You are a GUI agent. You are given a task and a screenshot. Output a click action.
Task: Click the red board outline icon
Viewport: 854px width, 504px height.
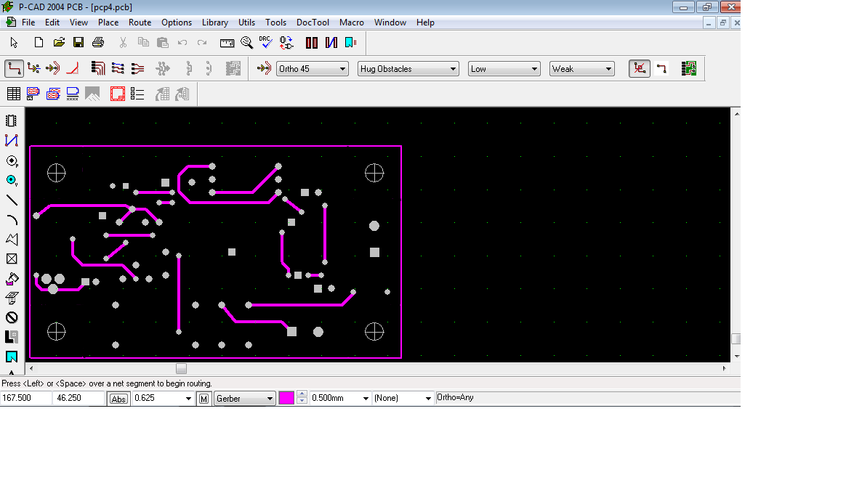click(118, 94)
